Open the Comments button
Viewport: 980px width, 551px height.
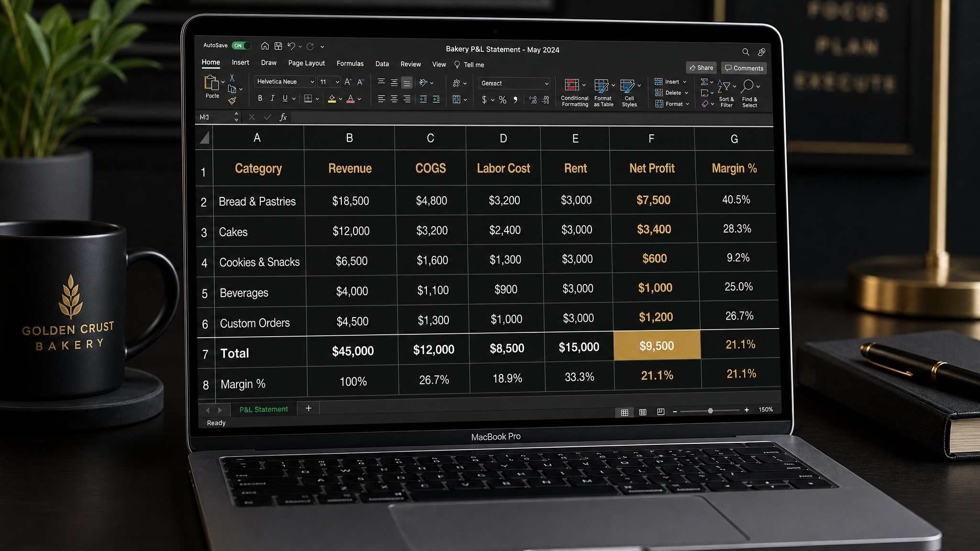tap(744, 68)
